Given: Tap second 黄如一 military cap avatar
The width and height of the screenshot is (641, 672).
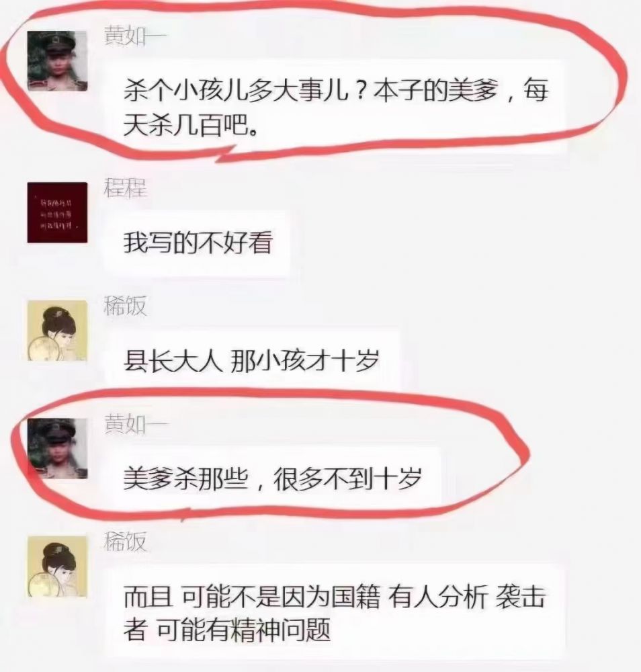Looking at the screenshot, I should 57,449.
